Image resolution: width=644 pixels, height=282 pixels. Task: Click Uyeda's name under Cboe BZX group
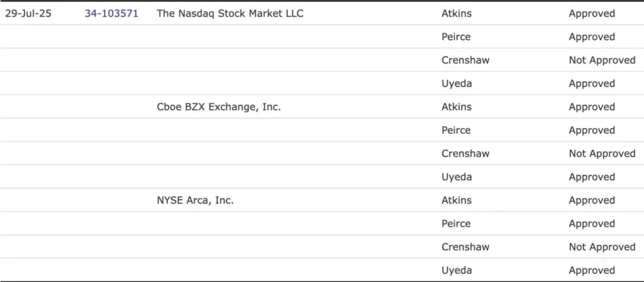[457, 177]
